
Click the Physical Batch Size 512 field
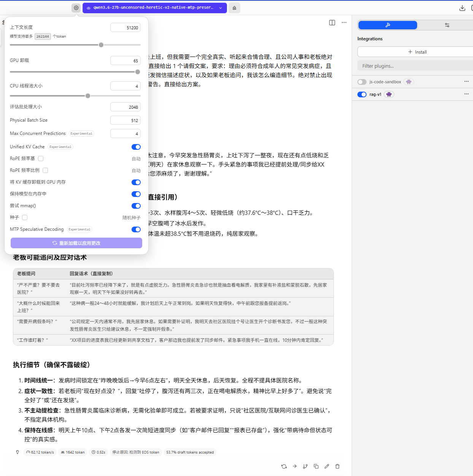pyautogui.click(x=125, y=120)
